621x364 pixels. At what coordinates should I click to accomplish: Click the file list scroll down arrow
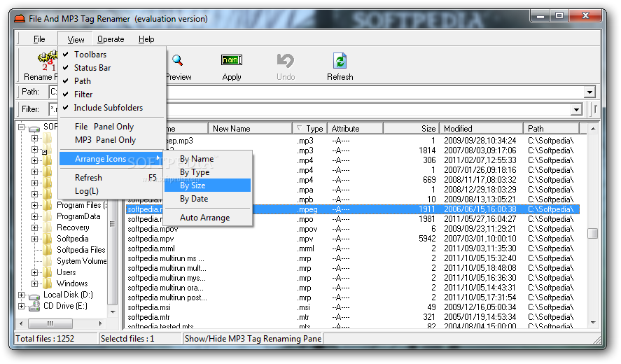point(593,323)
